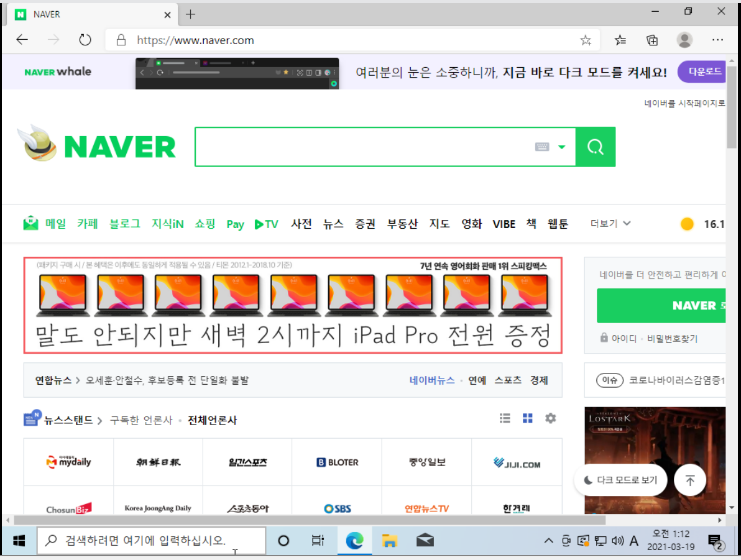Click the browser back arrow

[x=22, y=40]
